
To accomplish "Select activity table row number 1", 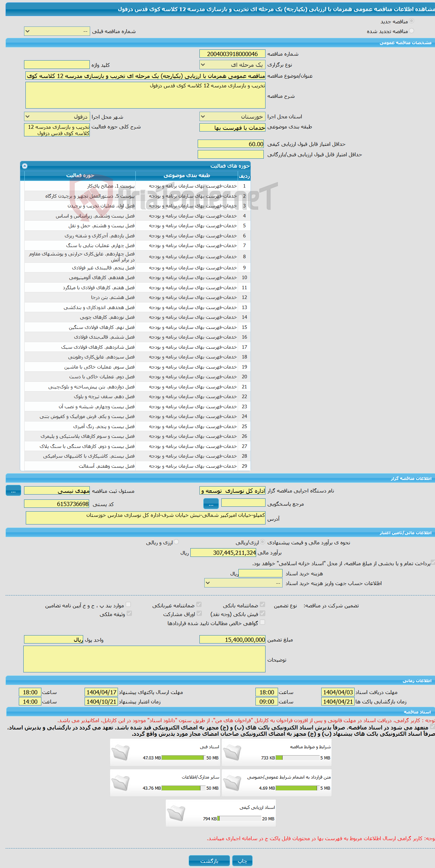I will [137, 186].
